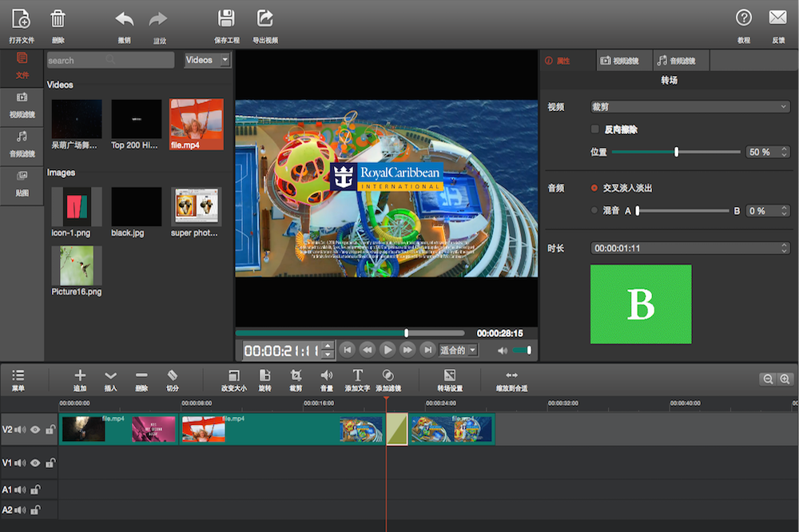Toggle the lock on the A2 track
Screen dimensions: 799x532
point(35,510)
